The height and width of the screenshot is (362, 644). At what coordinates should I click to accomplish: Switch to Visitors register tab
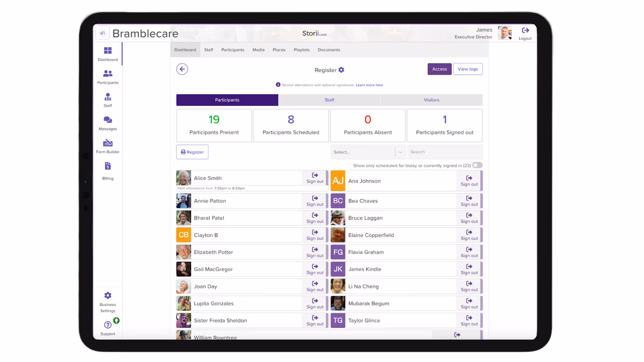[431, 100]
